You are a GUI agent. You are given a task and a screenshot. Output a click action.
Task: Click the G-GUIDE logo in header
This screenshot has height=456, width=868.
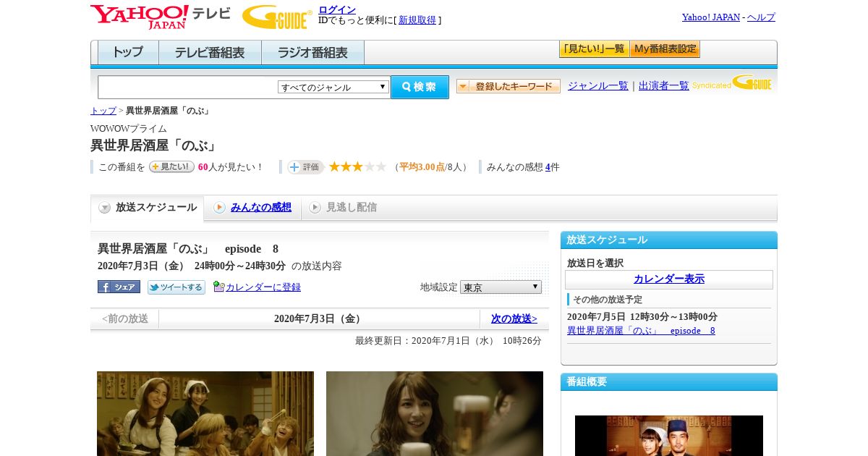pos(277,17)
